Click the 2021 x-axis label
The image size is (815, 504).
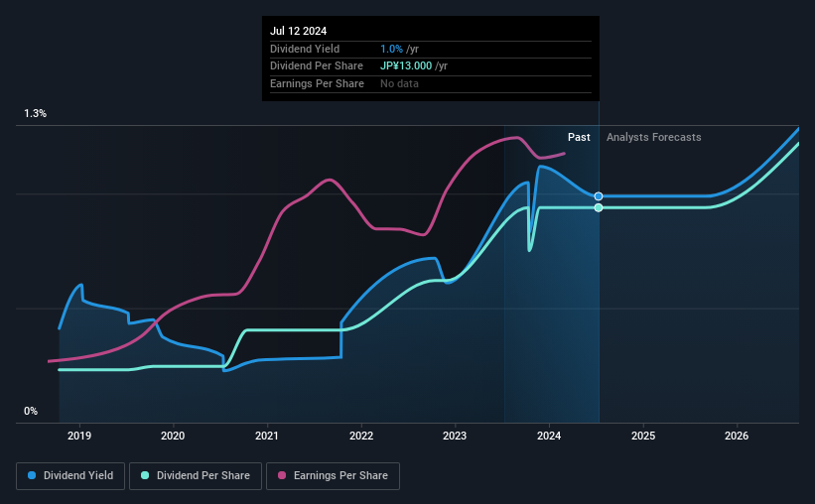267,436
